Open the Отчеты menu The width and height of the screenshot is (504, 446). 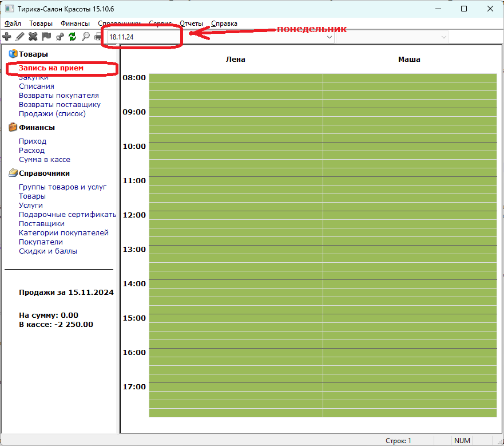(191, 23)
